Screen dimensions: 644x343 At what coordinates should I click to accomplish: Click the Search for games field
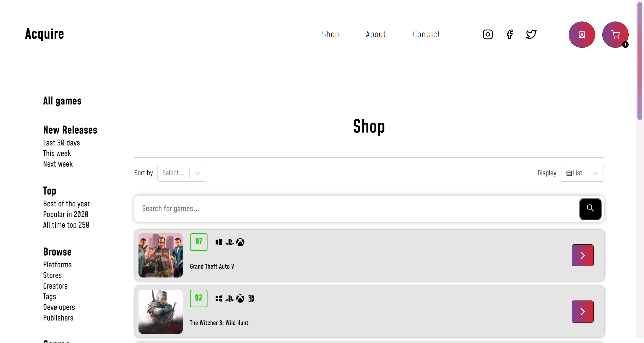coord(356,209)
